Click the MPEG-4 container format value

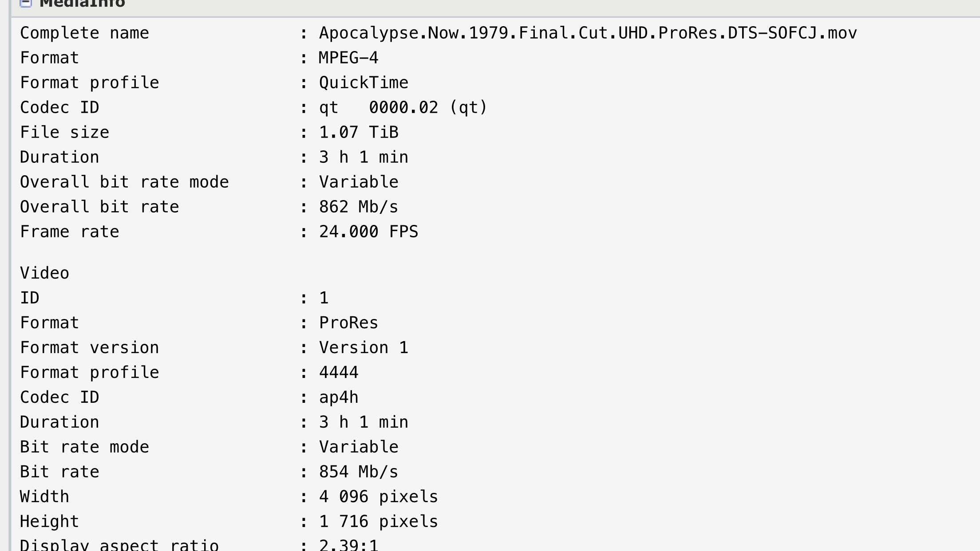(348, 58)
